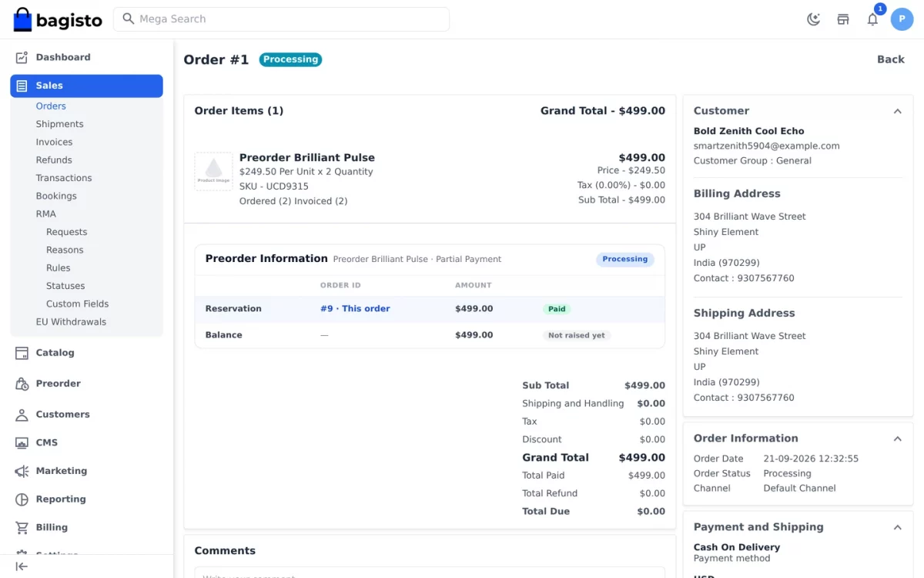Screen dimensions: 924x578
Task: Click the Back button
Action: click(x=891, y=59)
